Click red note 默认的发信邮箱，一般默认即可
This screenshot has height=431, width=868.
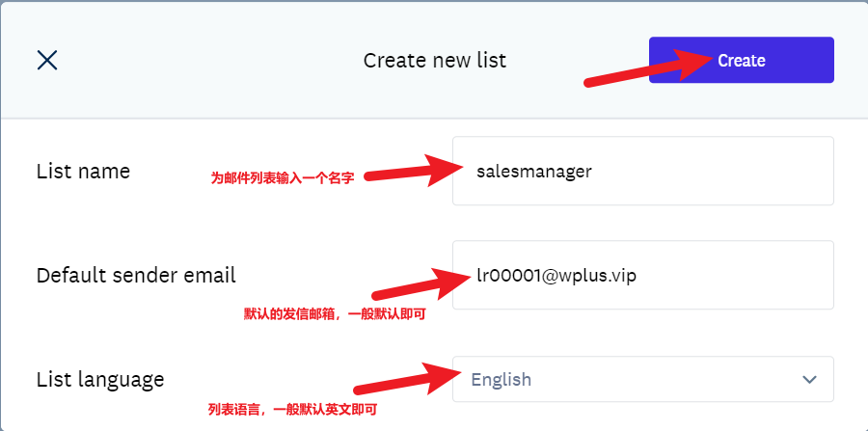[x=335, y=314]
